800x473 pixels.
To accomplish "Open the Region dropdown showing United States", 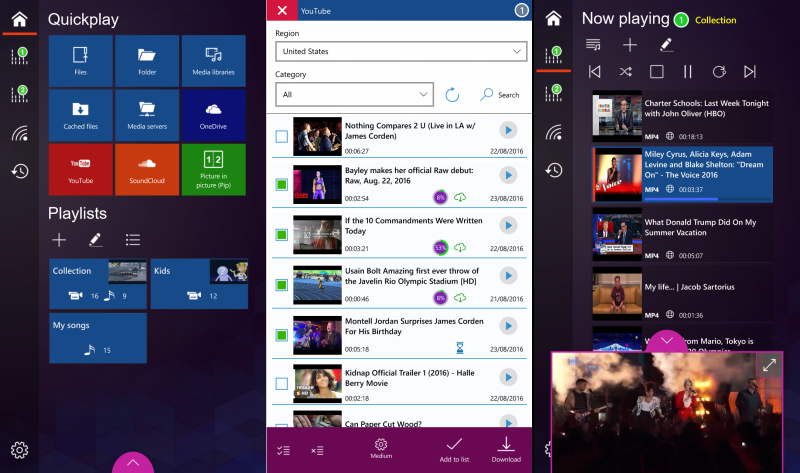I will (401, 51).
